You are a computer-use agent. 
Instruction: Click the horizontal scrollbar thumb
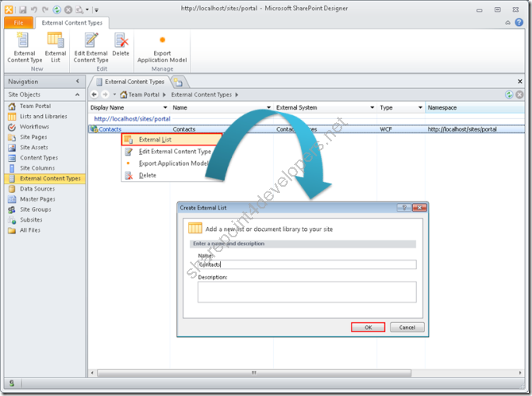click(254, 373)
